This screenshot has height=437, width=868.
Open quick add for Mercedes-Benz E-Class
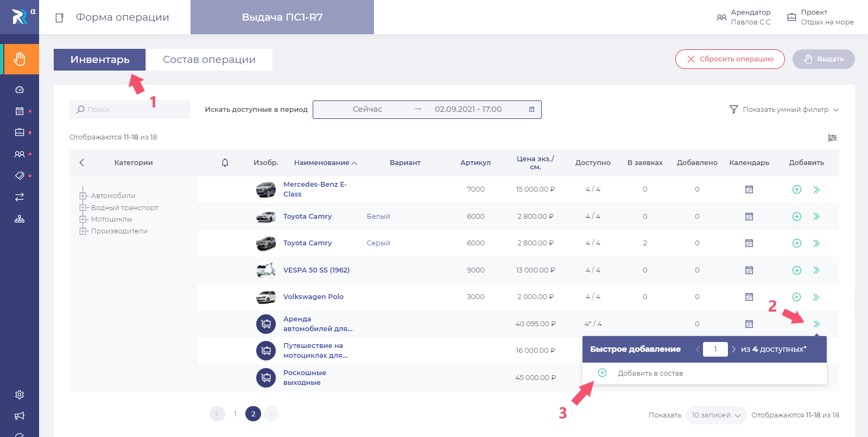pos(816,189)
